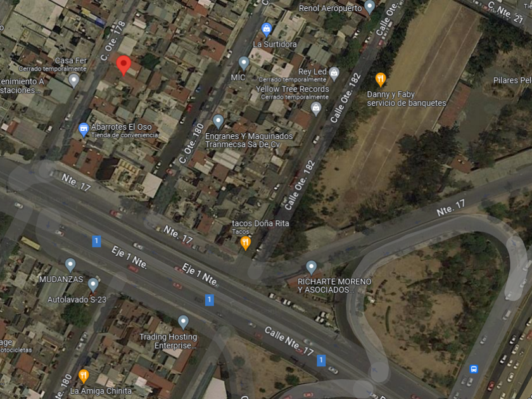Screen dimensions: 532x399
Task: Click the Rey Led shopping marker
Action: pyautogui.click(x=334, y=74)
